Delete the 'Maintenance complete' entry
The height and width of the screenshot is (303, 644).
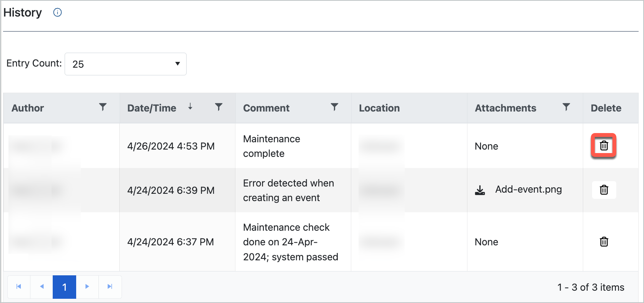click(x=604, y=146)
